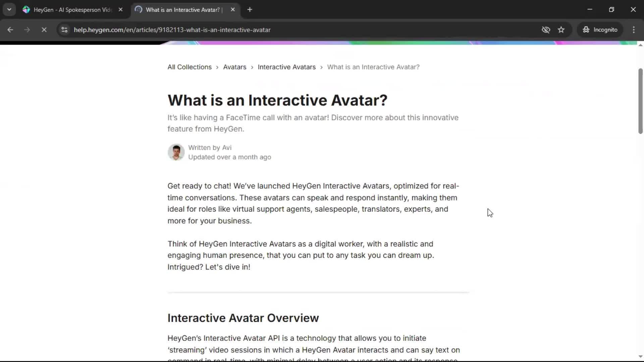The image size is (644, 362).
Task: Open site information icon in address bar
Action: tap(64, 30)
